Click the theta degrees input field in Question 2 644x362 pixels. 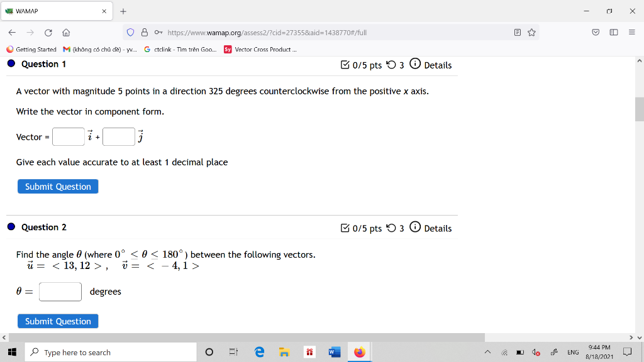pos(60,291)
